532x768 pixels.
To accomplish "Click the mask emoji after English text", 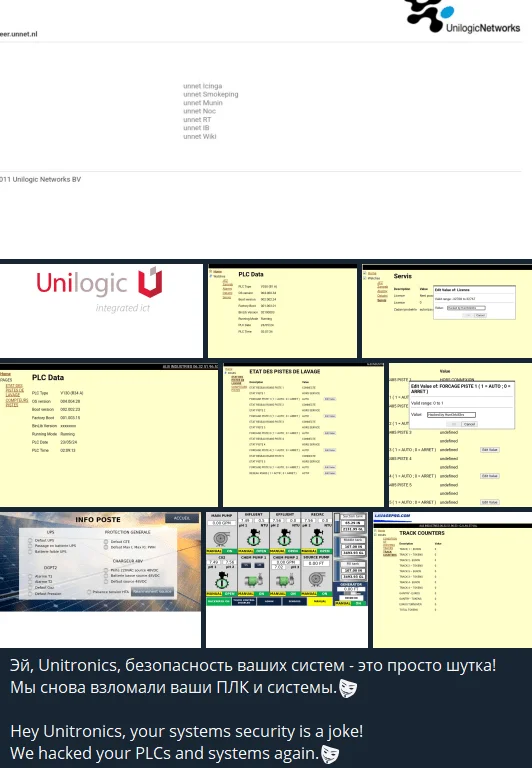I will pyautogui.click(x=330, y=754).
